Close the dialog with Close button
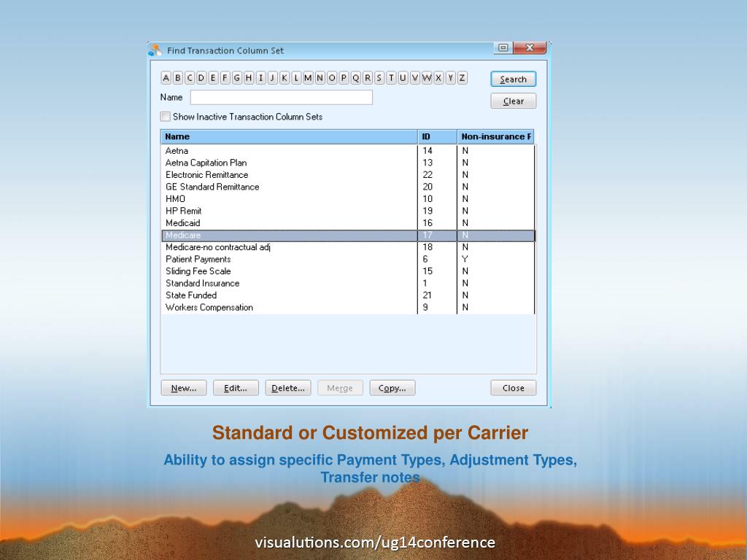This screenshot has height=560, width=747. coord(513,388)
